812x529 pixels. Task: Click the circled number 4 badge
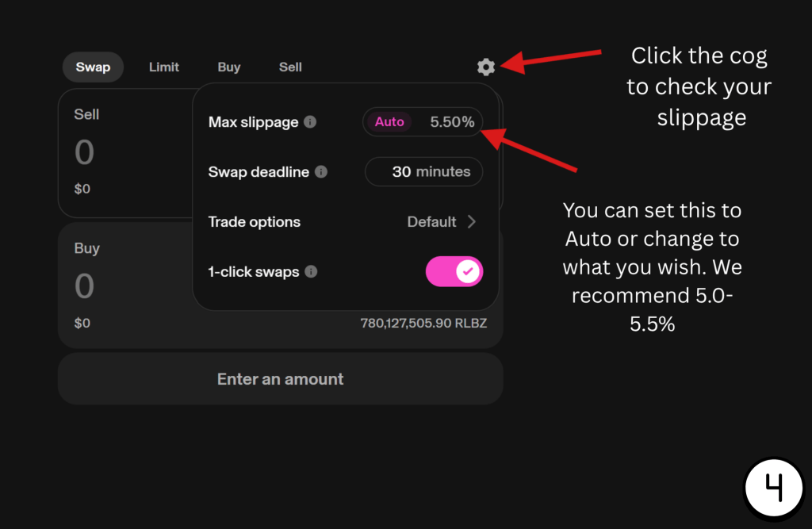[773, 489]
